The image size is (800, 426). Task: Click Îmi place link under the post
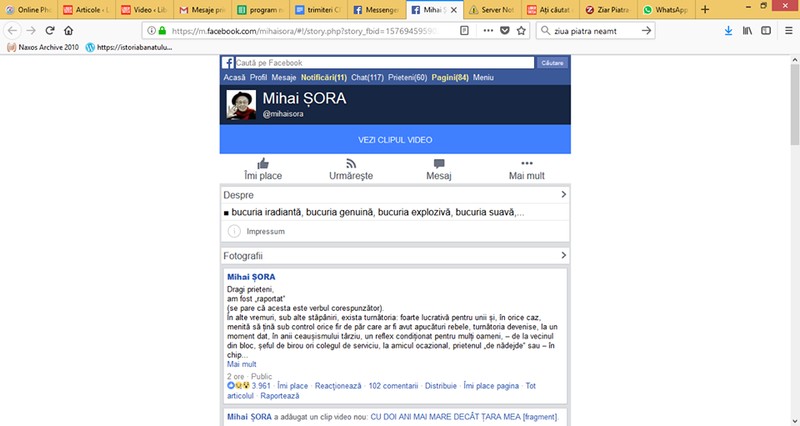pos(292,386)
